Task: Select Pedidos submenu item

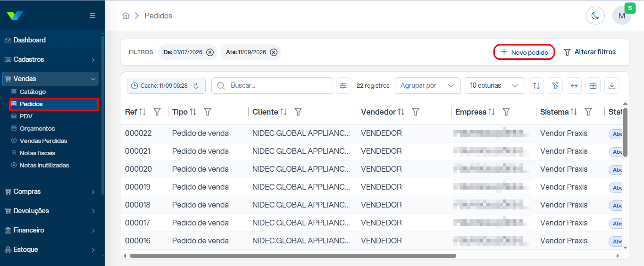Action: (54, 104)
